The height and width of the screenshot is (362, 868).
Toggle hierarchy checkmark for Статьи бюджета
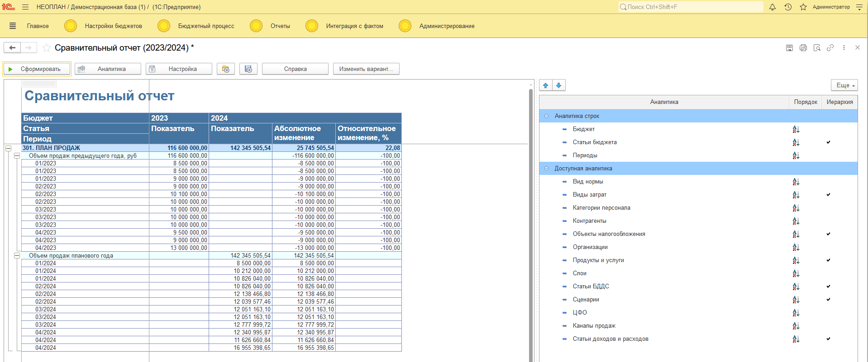[828, 142]
